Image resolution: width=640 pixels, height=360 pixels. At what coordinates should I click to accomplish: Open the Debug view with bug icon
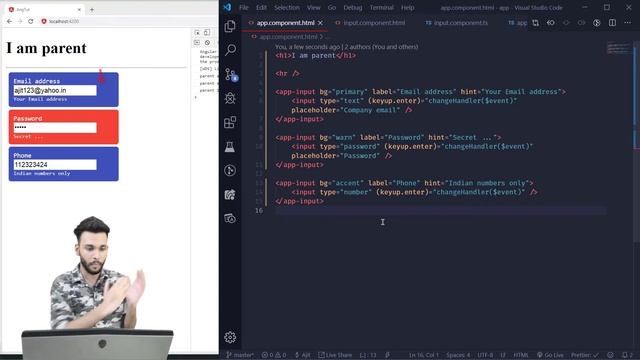[x=230, y=98]
